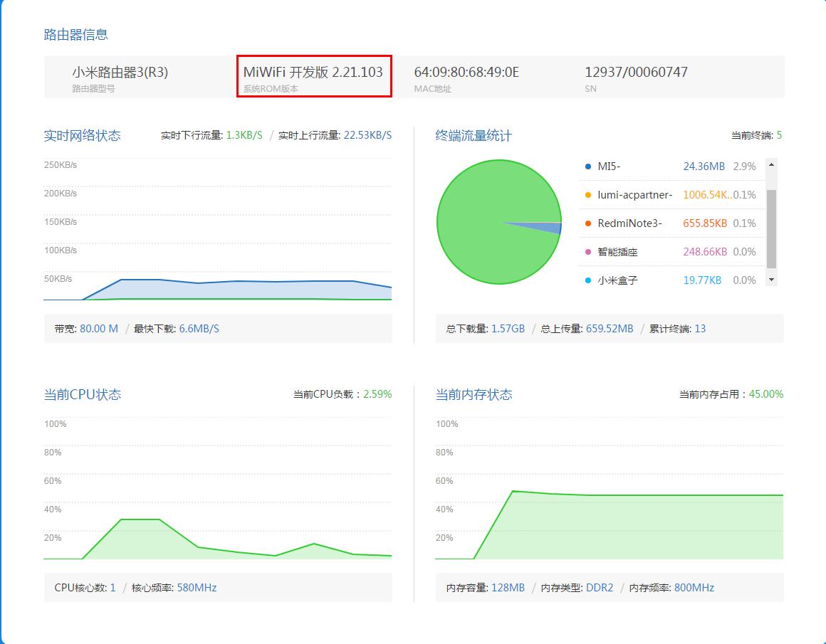Click the yellow dot beside lumi-acpartner-

coord(588,195)
